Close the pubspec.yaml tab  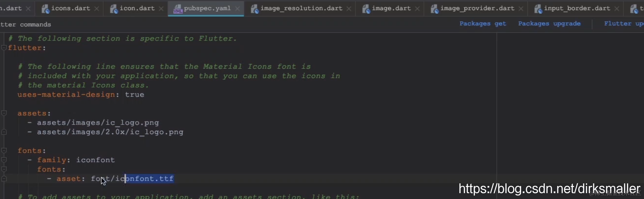point(237,9)
